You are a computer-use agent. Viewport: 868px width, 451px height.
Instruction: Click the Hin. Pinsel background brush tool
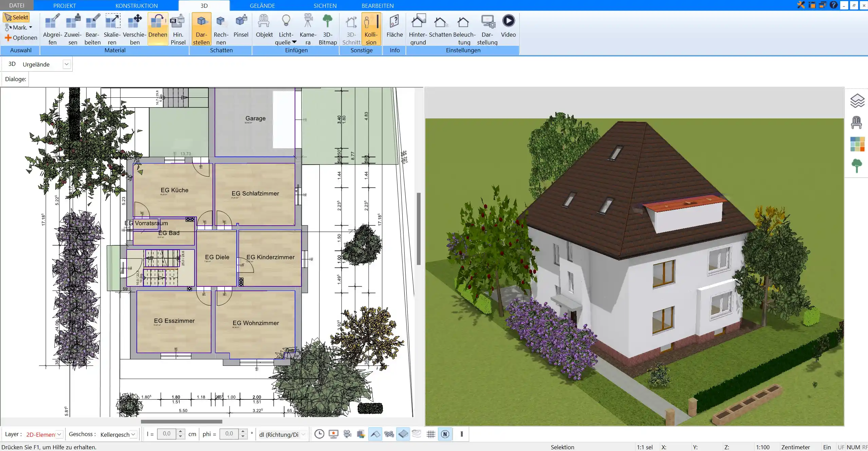[178, 29]
